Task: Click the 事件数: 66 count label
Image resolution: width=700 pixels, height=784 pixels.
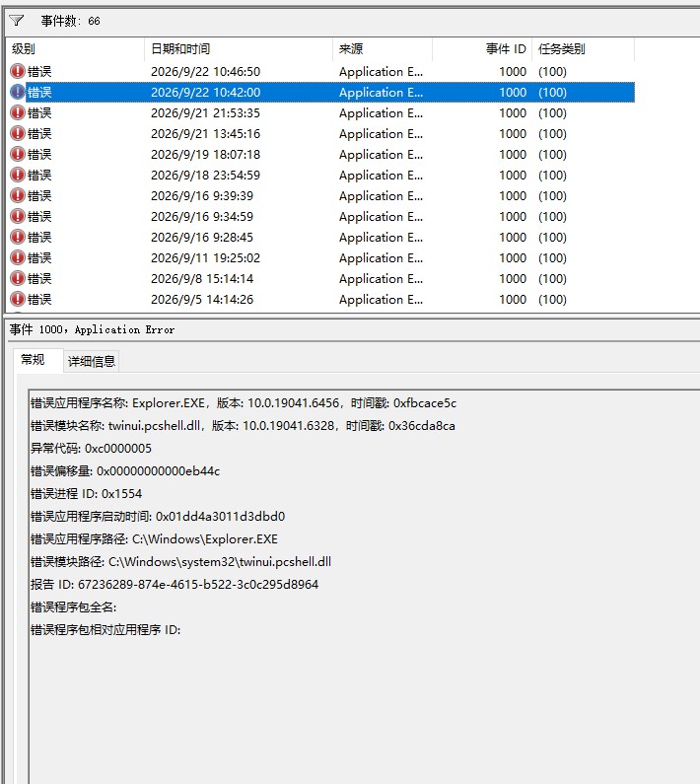Action: coord(71,21)
